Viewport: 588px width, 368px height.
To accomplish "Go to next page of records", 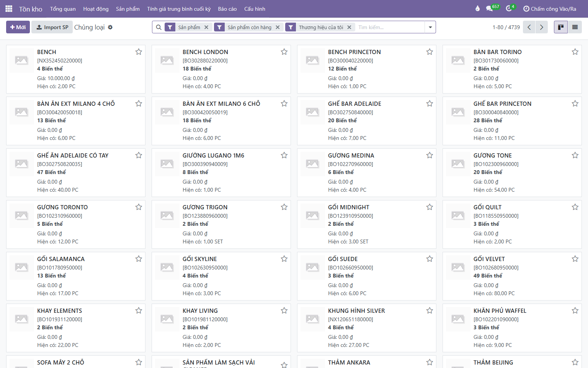I will (x=542, y=27).
